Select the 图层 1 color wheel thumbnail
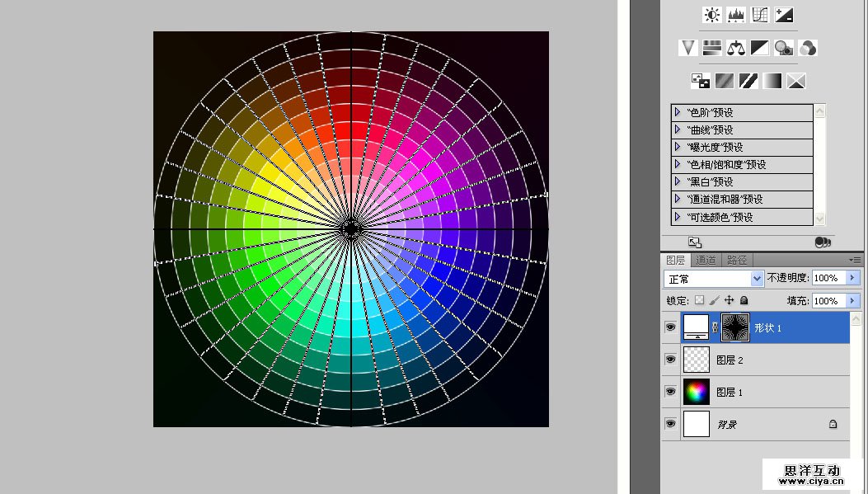This screenshot has width=868, height=494. (697, 392)
